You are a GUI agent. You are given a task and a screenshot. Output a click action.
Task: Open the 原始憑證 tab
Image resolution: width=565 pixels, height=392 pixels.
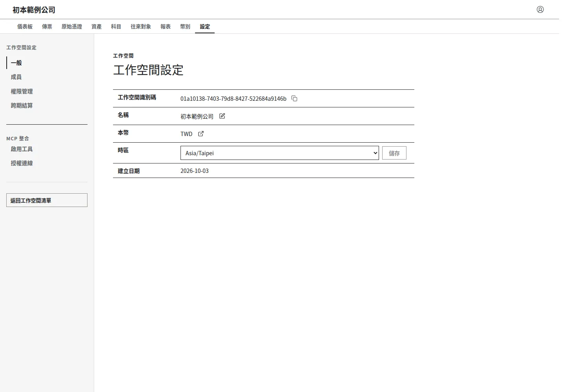point(72,27)
